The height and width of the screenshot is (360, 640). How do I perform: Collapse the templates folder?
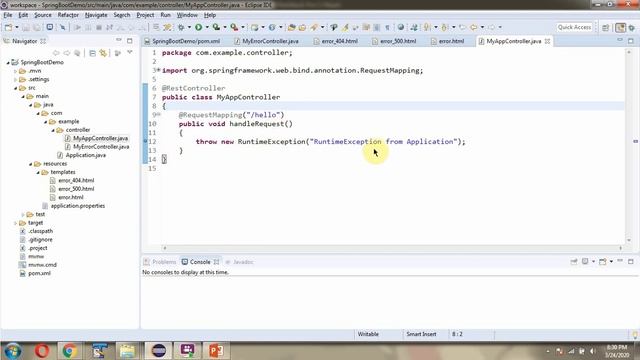pos(38,172)
